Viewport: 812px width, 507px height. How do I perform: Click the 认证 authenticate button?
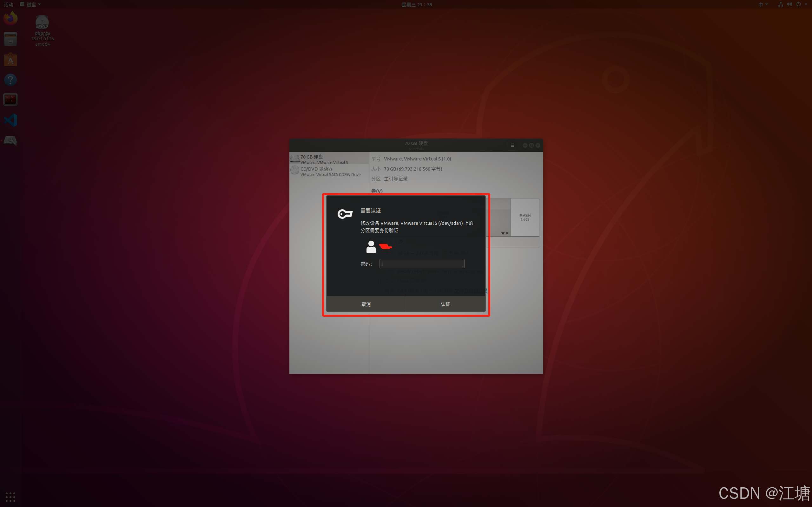point(445,304)
